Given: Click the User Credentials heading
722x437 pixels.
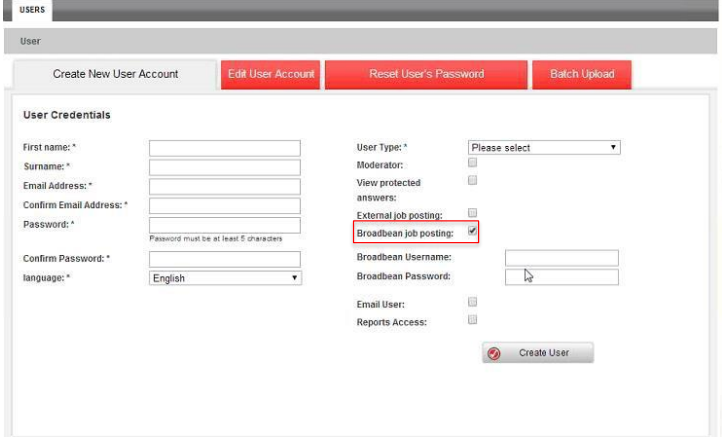Looking at the screenshot, I should [x=67, y=115].
